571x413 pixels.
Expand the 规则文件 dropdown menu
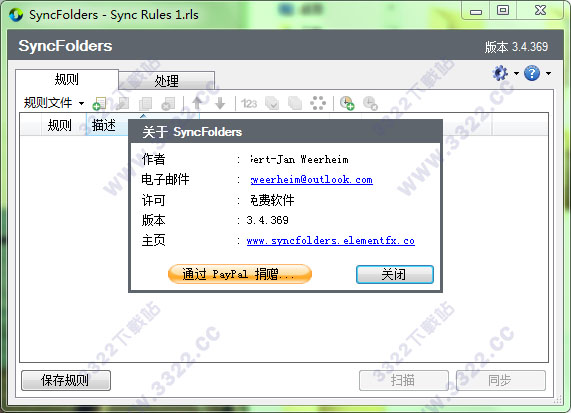54,103
